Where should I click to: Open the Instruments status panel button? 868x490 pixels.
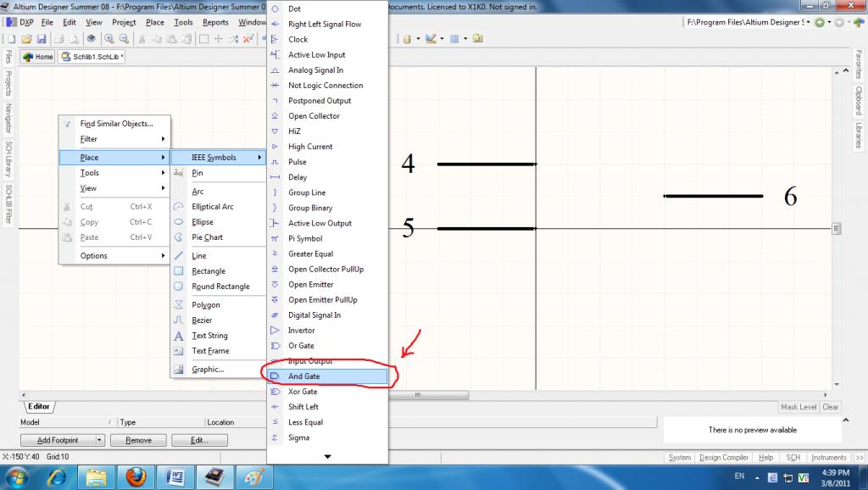(x=829, y=457)
